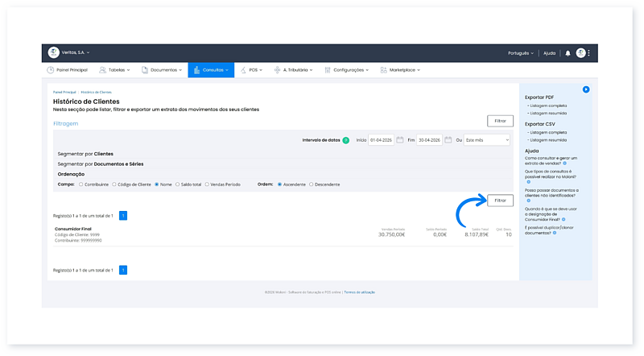The width and height of the screenshot is (644, 356).
Task: Expand the Configurações menu
Action: click(347, 70)
